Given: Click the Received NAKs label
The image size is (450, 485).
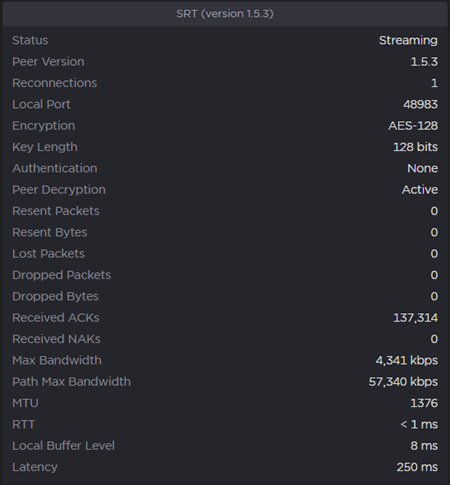Looking at the screenshot, I should [56, 339].
